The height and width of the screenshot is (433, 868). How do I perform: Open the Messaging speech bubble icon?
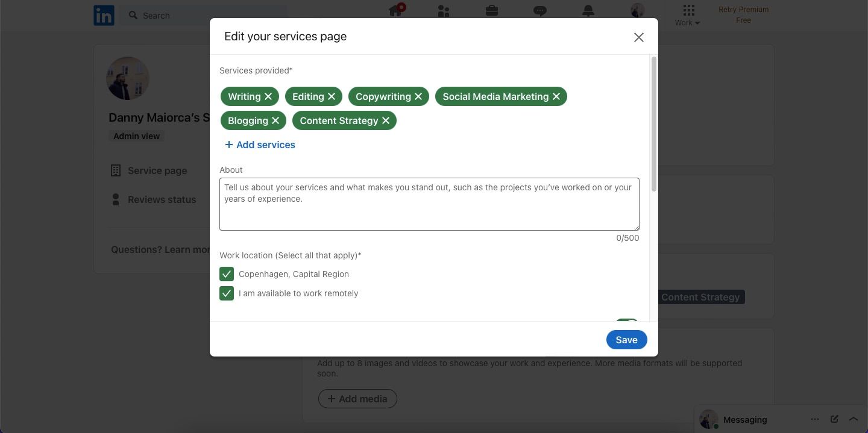pyautogui.click(x=539, y=11)
